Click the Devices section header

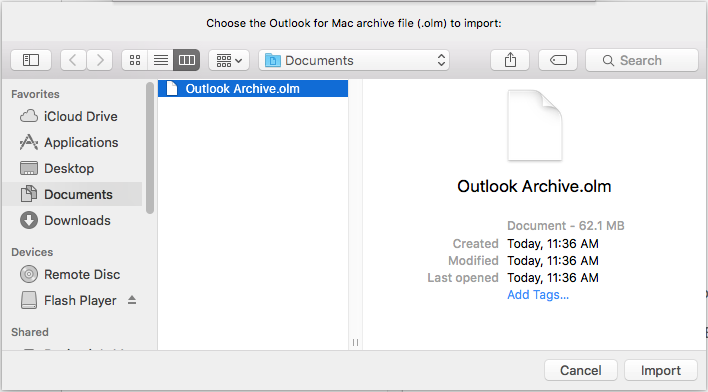[x=32, y=252]
